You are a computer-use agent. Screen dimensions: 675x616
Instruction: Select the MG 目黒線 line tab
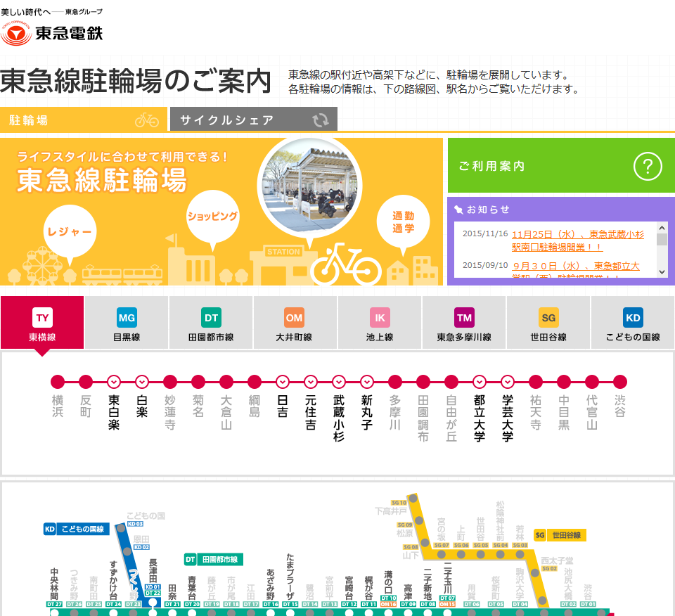pyautogui.click(x=127, y=323)
